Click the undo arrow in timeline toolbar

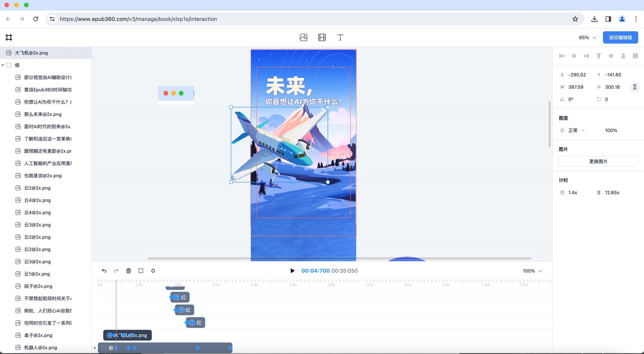click(104, 271)
